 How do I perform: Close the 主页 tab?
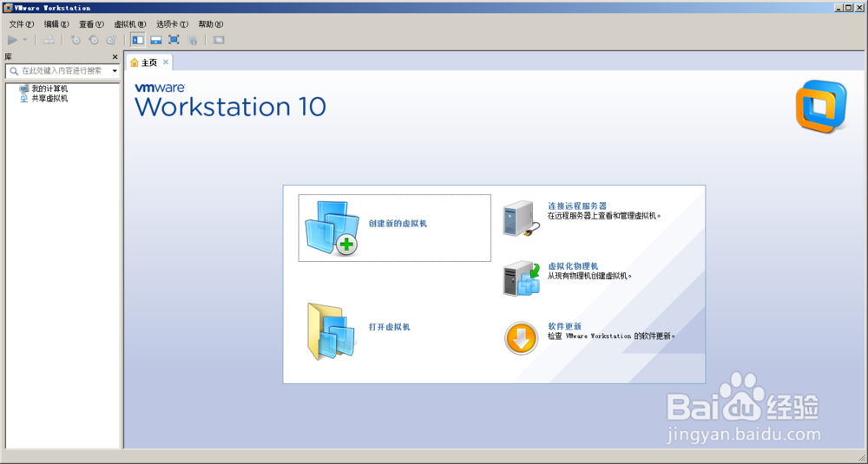pyautogui.click(x=166, y=62)
